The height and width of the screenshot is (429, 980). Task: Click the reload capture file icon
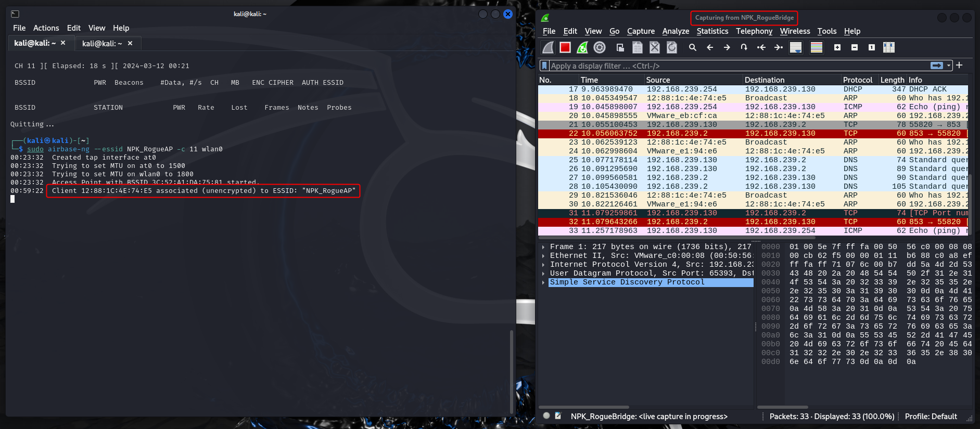pyautogui.click(x=672, y=47)
